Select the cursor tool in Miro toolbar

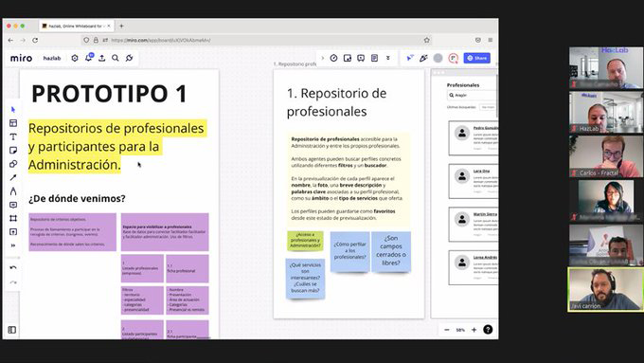point(13,109)
